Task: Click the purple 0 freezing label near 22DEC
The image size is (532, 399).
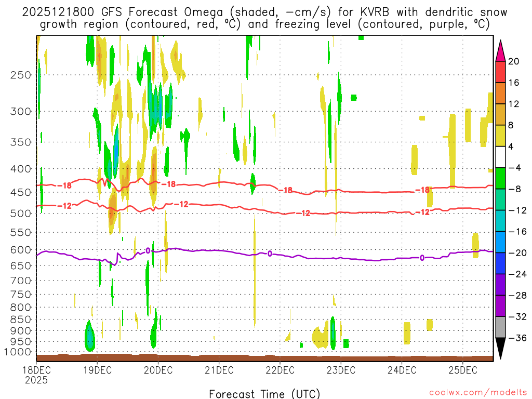Action: 270,254
